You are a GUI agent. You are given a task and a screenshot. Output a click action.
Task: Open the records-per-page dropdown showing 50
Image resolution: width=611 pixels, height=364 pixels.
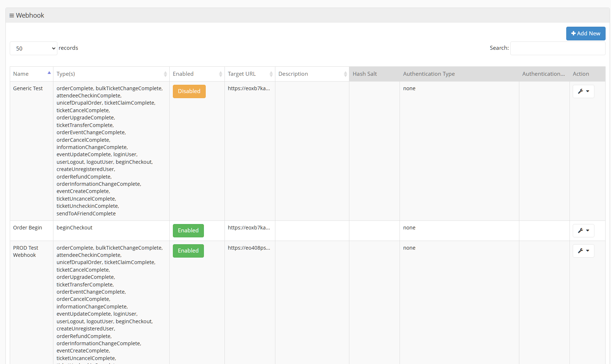coord(34,48)
